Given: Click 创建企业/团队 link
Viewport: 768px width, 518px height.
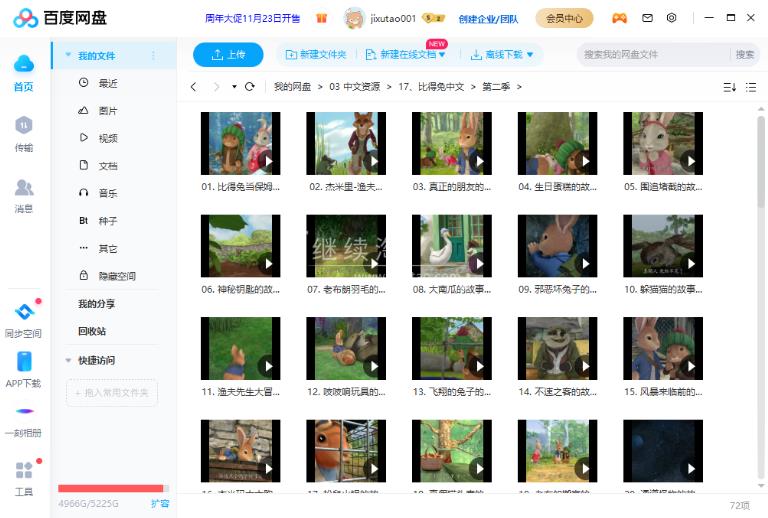Looking at the screenshot, I should (488, 19).
